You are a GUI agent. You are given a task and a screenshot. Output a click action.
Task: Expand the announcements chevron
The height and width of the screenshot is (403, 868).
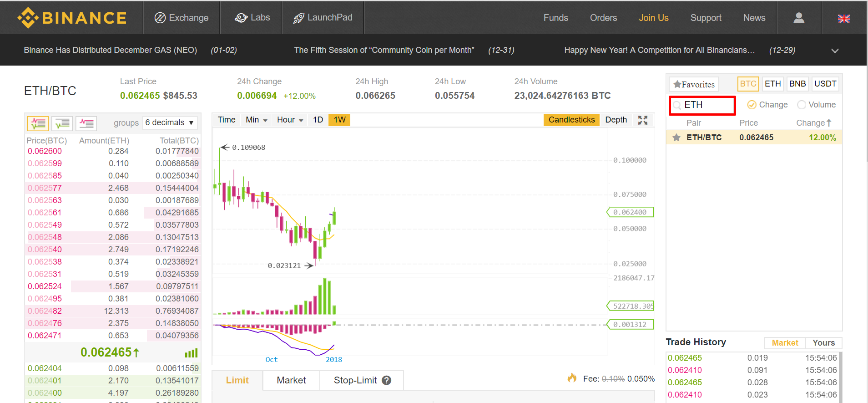tap(834, 51)
